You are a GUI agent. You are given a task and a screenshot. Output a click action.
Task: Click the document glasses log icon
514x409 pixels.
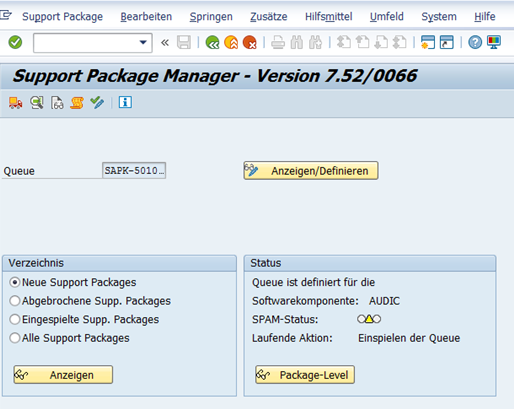tap(57, 103)
